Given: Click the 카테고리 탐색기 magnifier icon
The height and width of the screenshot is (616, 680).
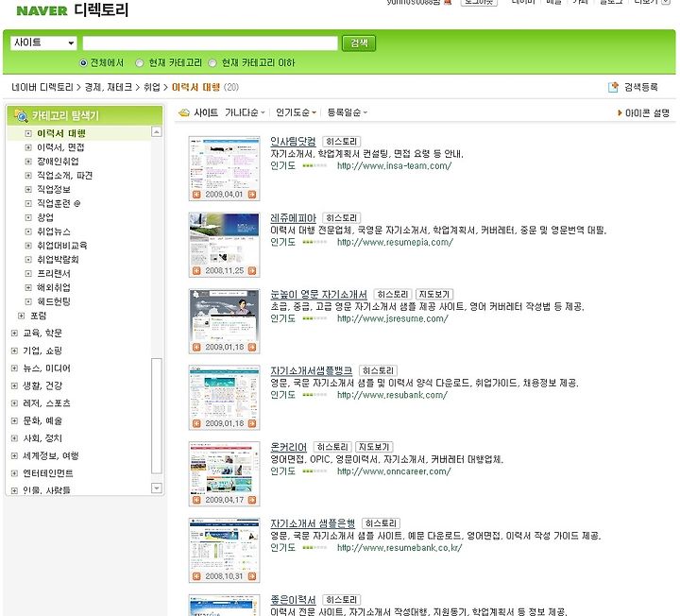Looking at the screenshot, I should point(21,115).
